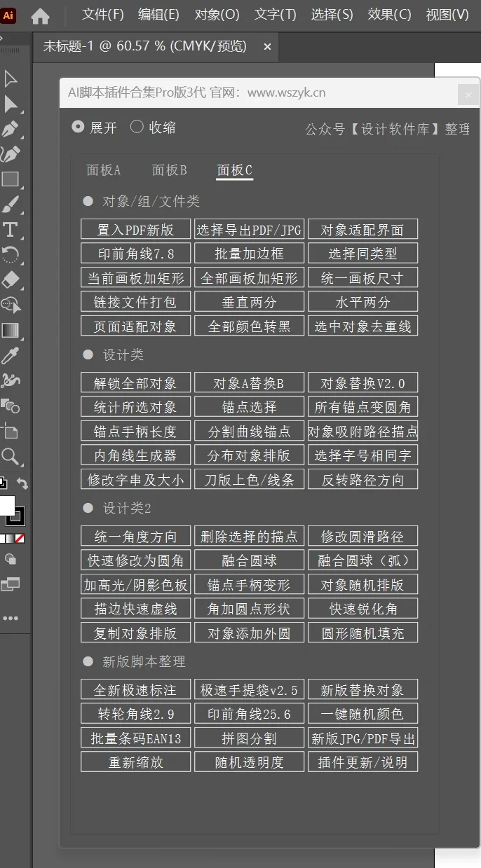Click the 极速手提袋v2.5 button

[249, 689]
